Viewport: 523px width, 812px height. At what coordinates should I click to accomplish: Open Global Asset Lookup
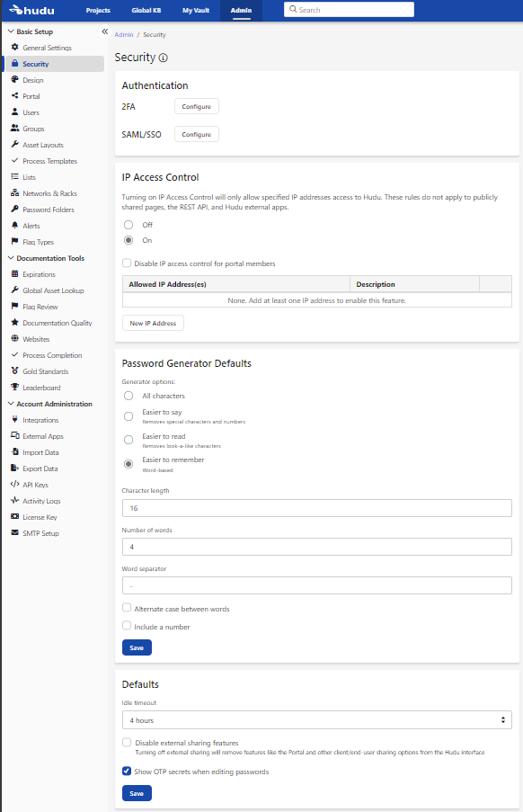point(53,290)
